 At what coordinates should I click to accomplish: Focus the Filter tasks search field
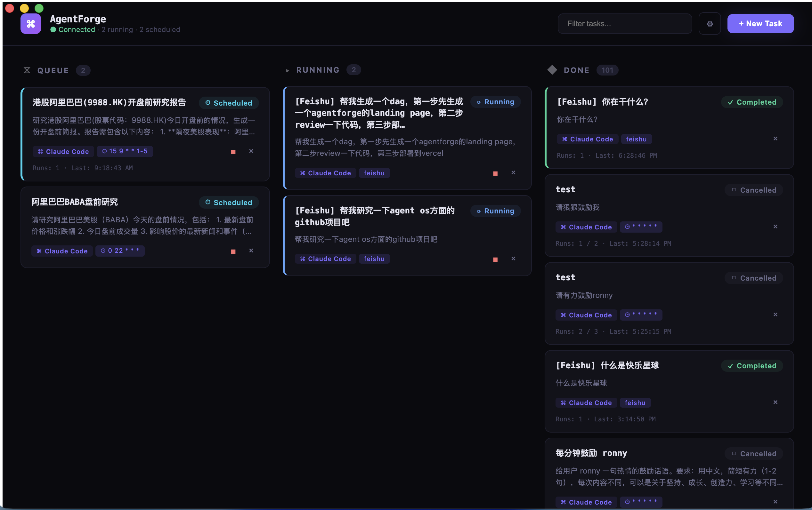(624, 24)
